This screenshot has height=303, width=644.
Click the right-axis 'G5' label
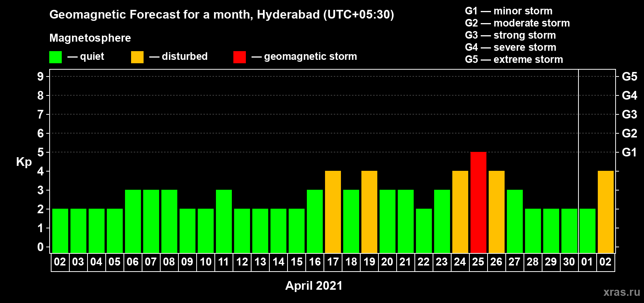tap(630, 77)
